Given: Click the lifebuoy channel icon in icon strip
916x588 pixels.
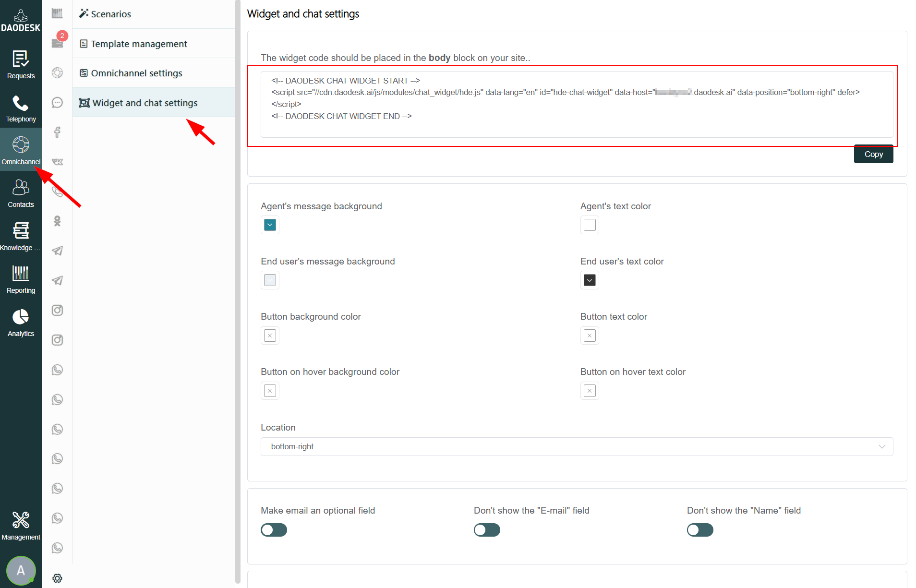Looking at the screenshot, I should [57, 73].
